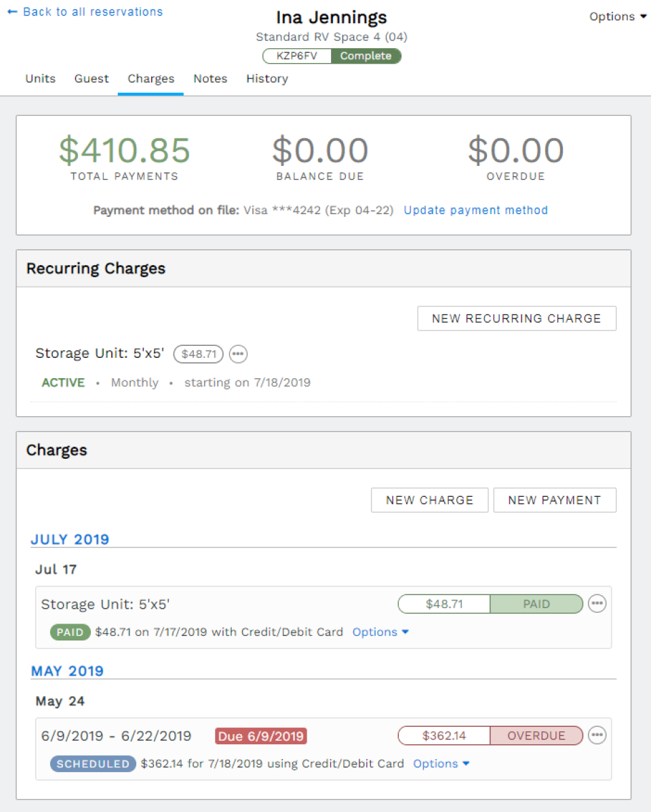The image size is (651, 812).
Task: View the History tab
Action: (267, 79)
